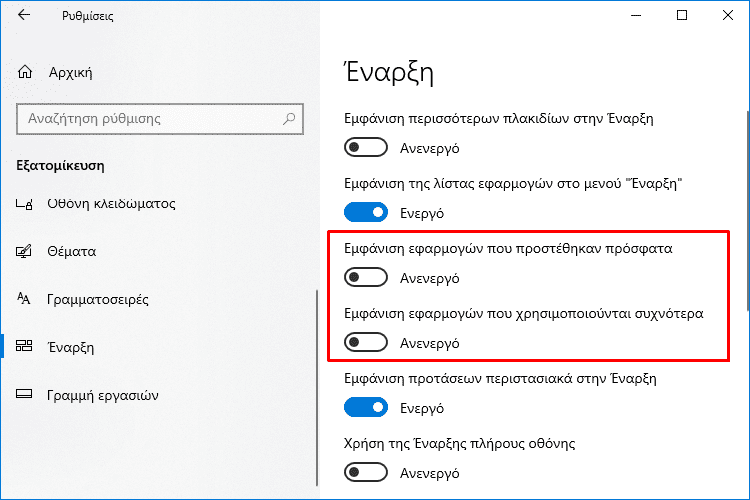Open Θέματα settings page

tap(71, 252)
